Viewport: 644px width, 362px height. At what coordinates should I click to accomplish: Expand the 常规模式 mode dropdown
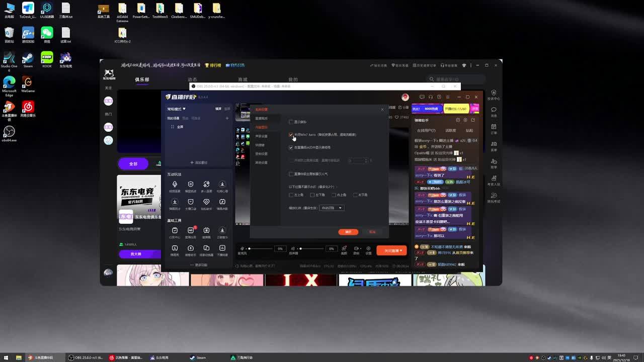click(177, 109)
